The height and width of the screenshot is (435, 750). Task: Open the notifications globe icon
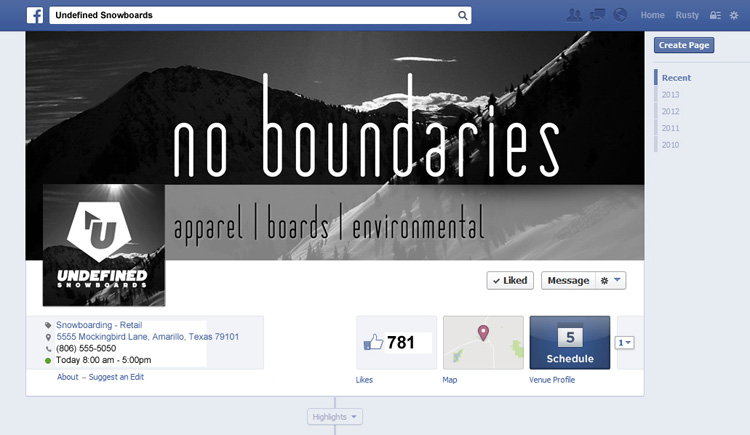click(620, 15)
